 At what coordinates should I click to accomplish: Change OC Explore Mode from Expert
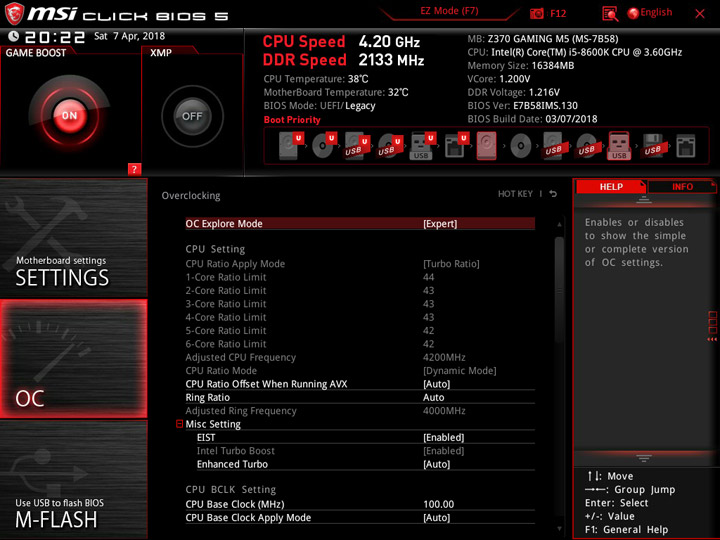coord(360,224)
